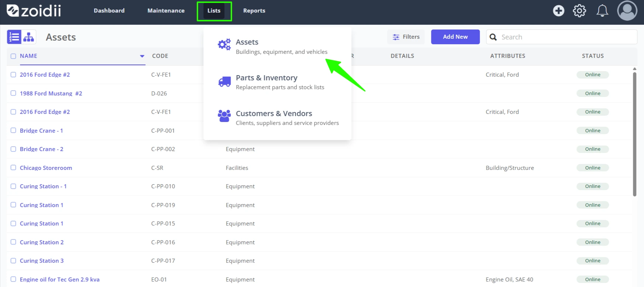Open the Filters button
The height and width of the screenshot is (287, 644).
tap(406, 37)
